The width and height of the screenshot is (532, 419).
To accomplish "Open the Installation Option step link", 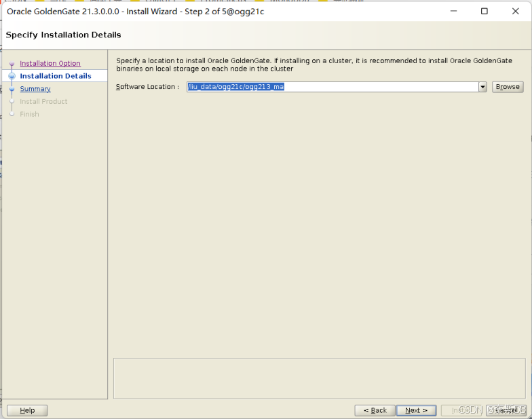I will [50, 63].
